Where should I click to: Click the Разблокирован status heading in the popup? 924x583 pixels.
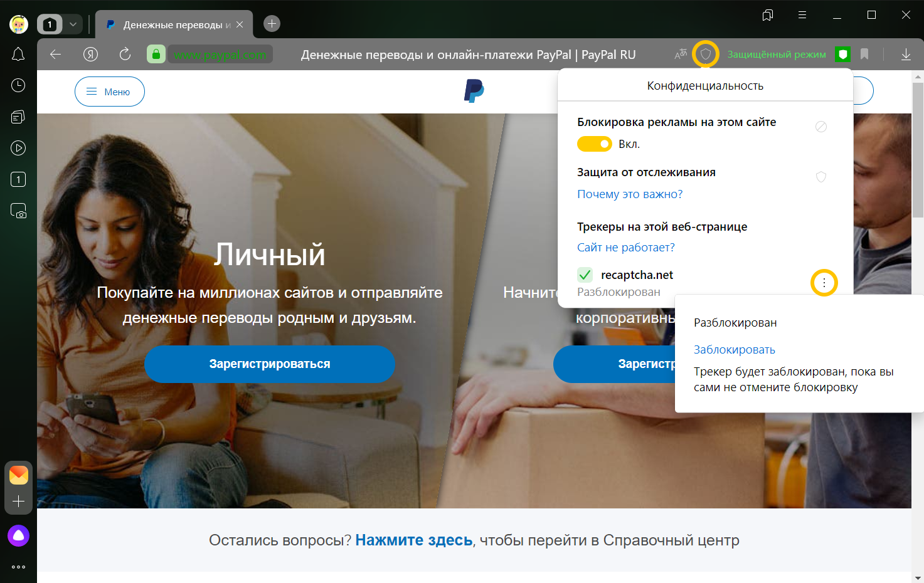point(735,323)
